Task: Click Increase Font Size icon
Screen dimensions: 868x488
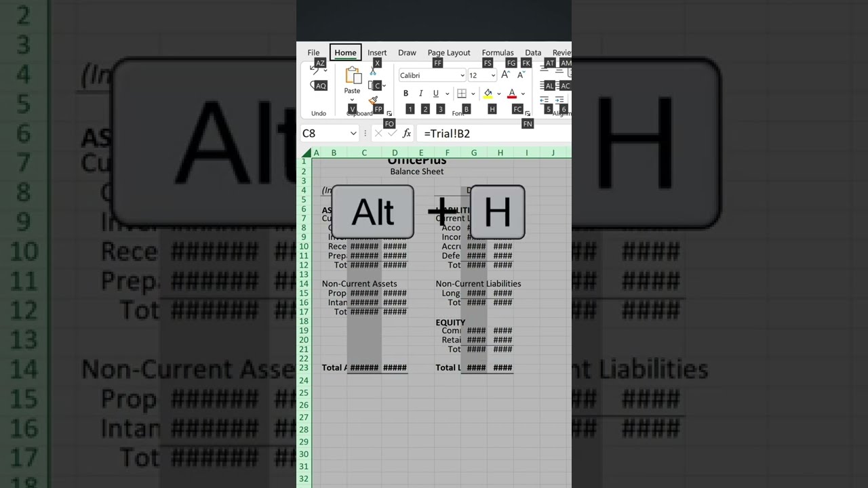Action: [x=505, y=75]
